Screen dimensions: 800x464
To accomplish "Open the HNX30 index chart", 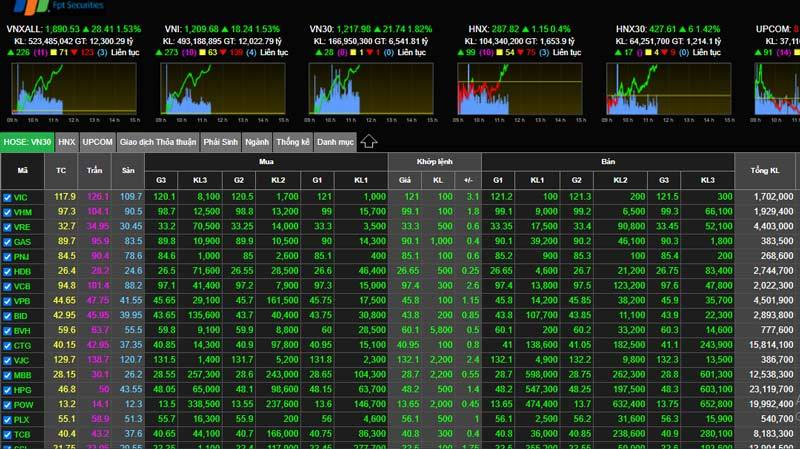I will point(668,89).
